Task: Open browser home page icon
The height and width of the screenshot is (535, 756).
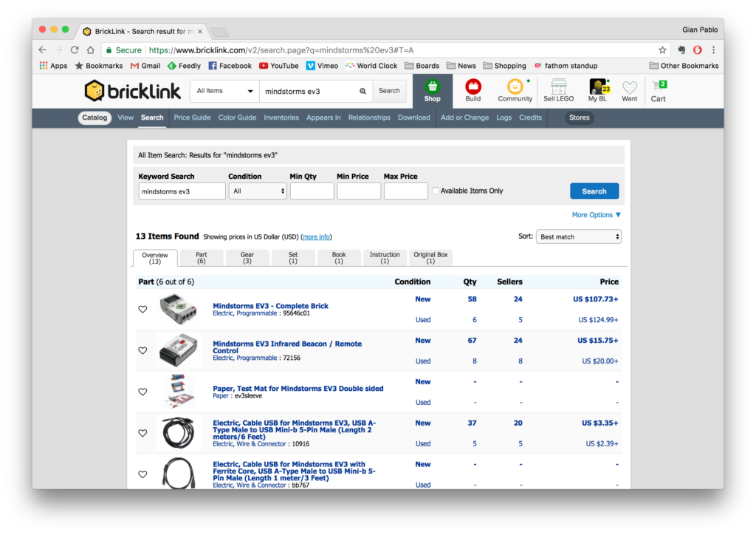Action: click(90, 50)
